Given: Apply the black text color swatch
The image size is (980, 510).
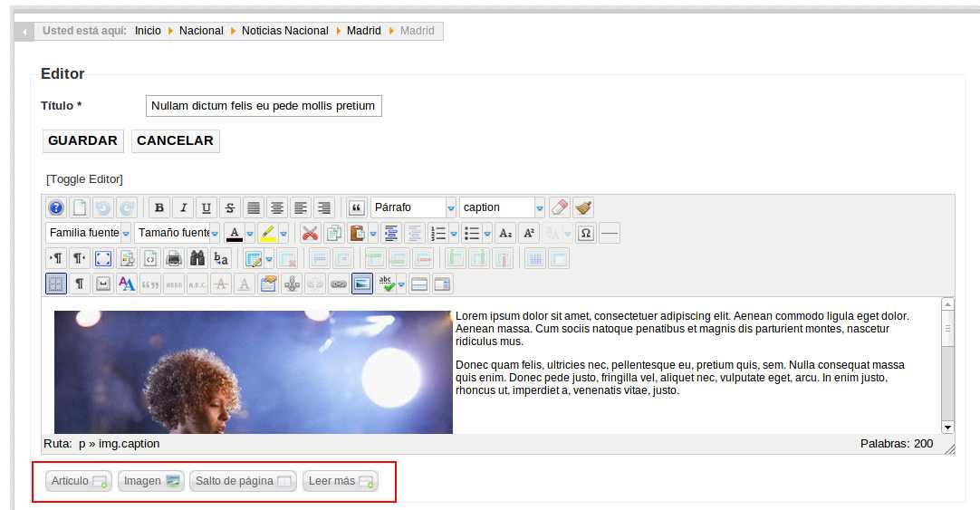Looking at the screenshot, I should (x=235, y=233).
